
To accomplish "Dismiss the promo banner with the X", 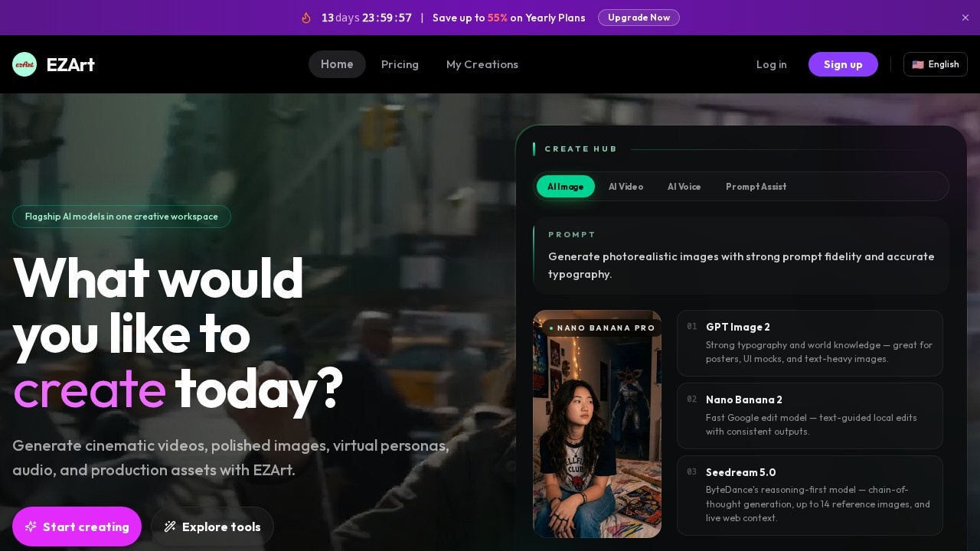I will click(965, 18).
